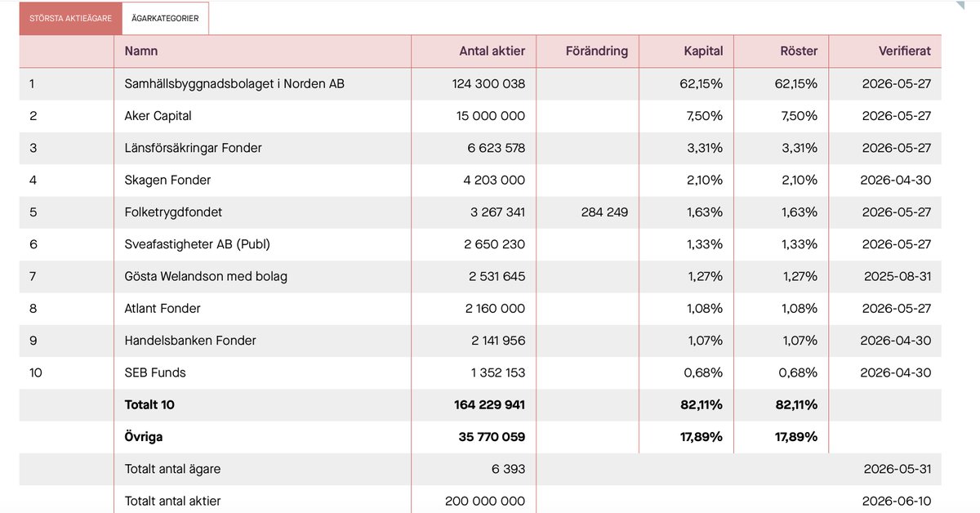The image size is (980, 513).
Task: Open the Ägarkategorier tab
Action: [x=165, y=18]
